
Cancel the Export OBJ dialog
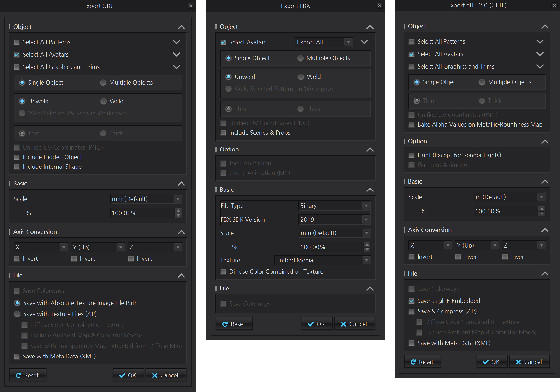166,375
